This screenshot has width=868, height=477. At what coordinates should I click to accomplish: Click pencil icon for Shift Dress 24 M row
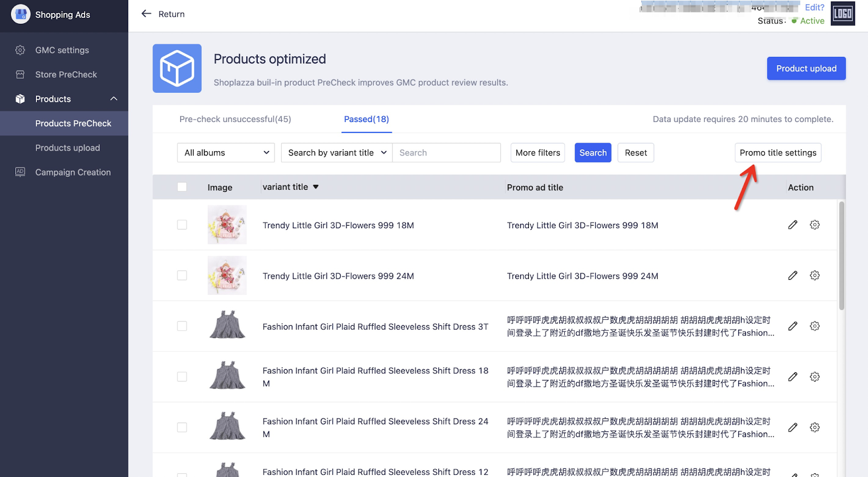point(793,427)
